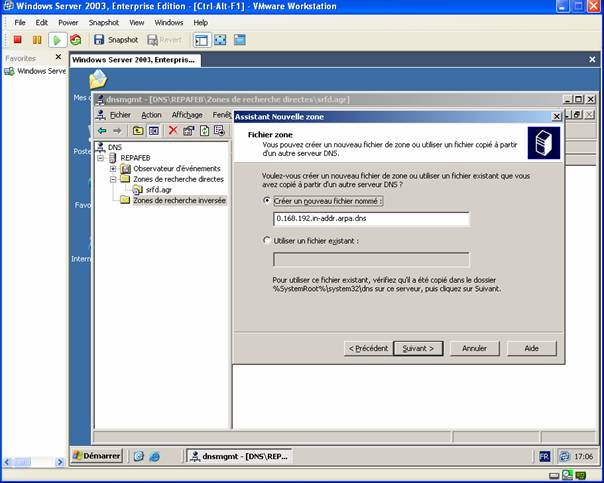Toggle the dnsmgmt console tree show/hide icon

(154, 131)
